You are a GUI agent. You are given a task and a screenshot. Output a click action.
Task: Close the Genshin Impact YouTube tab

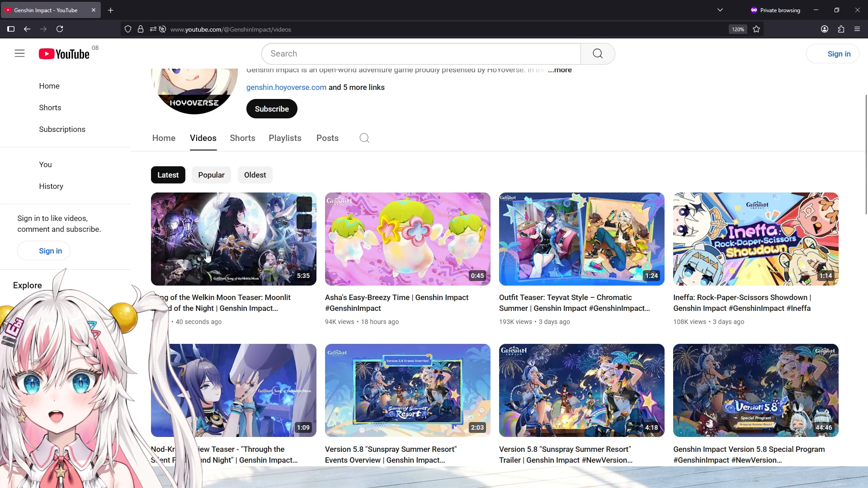94,10
